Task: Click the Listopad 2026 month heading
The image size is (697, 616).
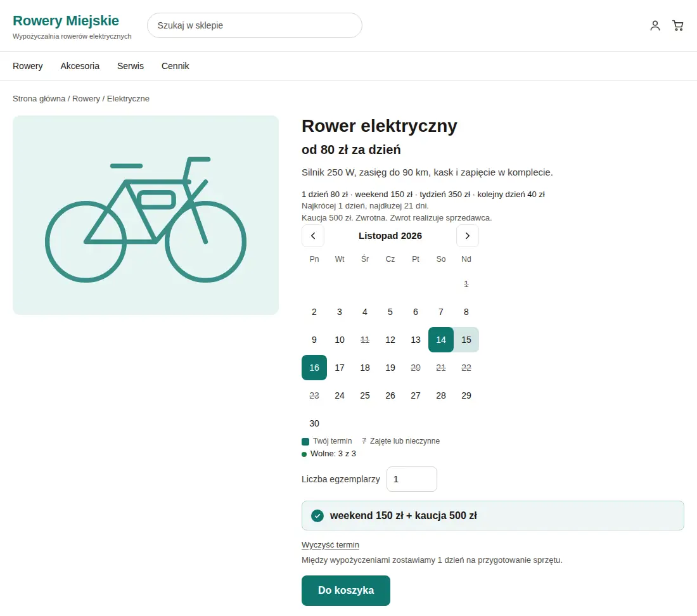Action: tap(390, 236)
